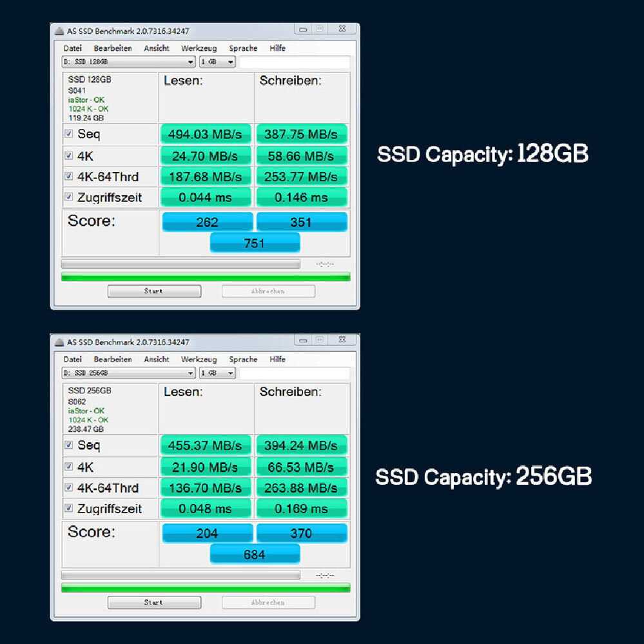Click total score 684

255,554
